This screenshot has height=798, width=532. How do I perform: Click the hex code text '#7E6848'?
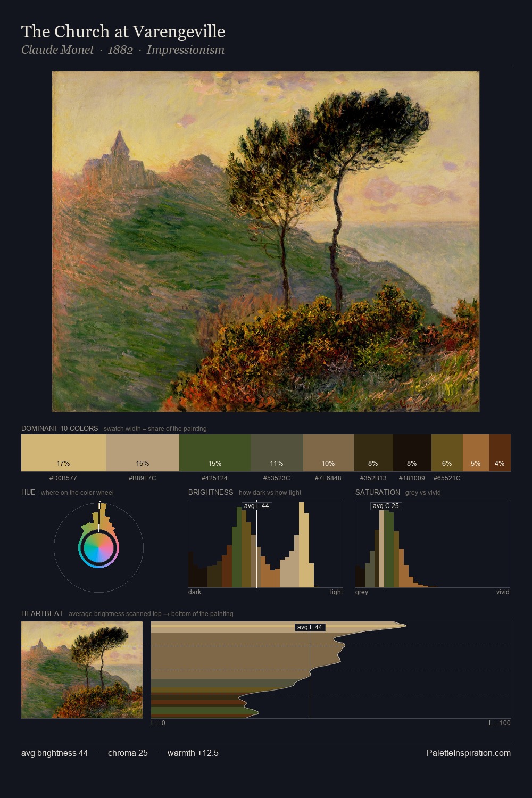click(328, 478)
